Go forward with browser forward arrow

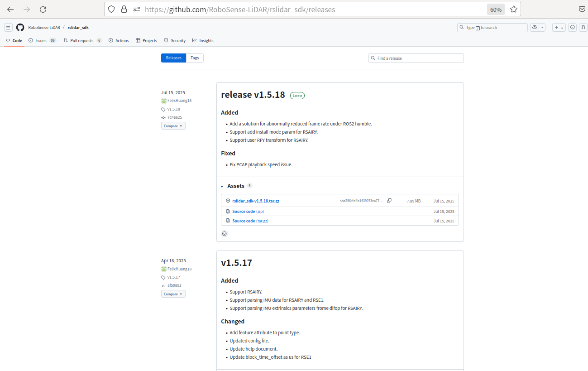[x=27, y=9]
